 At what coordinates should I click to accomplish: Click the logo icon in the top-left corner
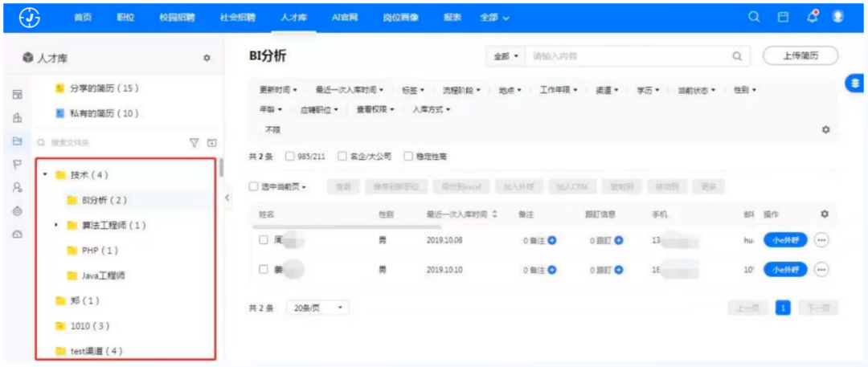pos(30,17)
